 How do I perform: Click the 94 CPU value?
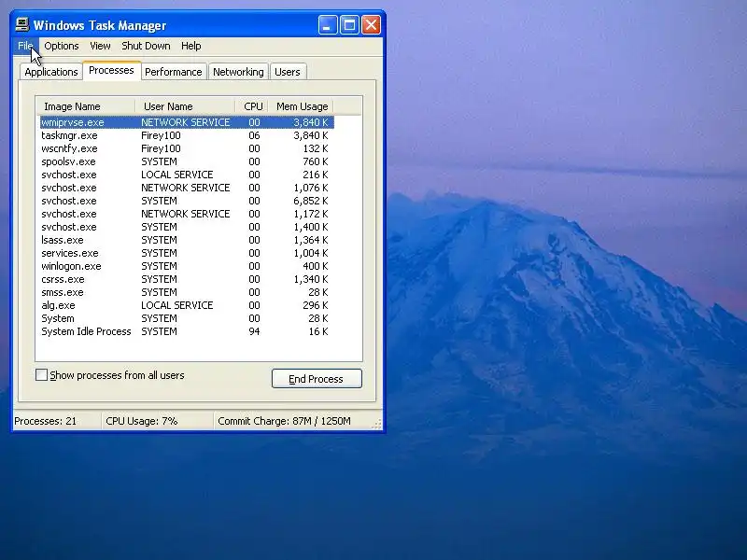coord(254,331)
